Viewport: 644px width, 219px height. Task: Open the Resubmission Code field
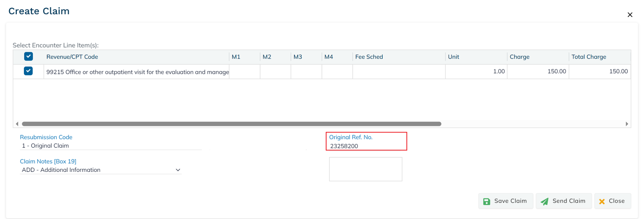(x=110, y=146)
